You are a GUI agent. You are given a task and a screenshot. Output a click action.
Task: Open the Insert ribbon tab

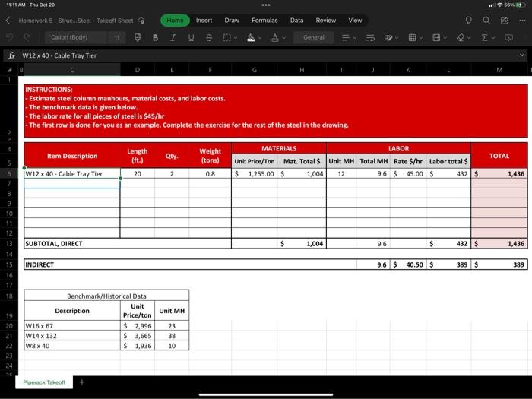pyautogui.click(x=204, y=21)
